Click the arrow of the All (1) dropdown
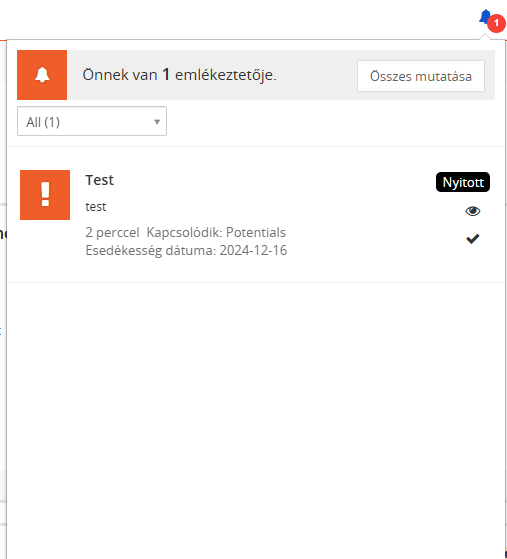Image resolution: width=507 pixels, height=559 pixels. pyautogui.click(x=157, y=122)
